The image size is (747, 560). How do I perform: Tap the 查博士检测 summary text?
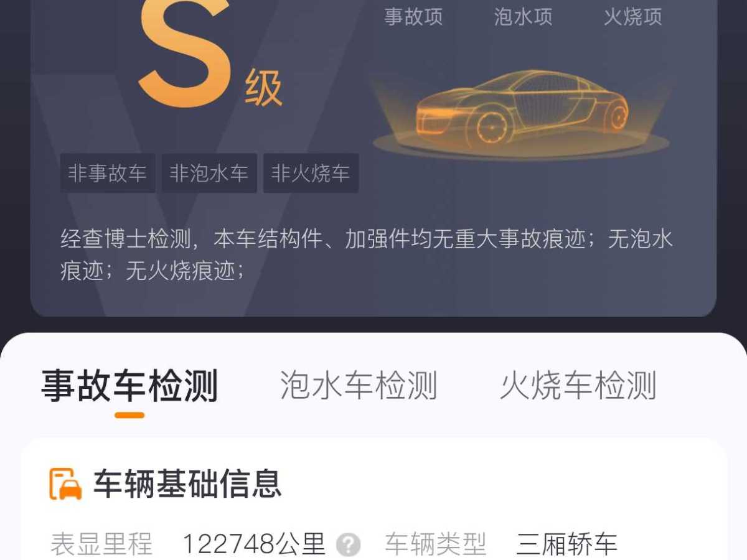tap(367, 255)
